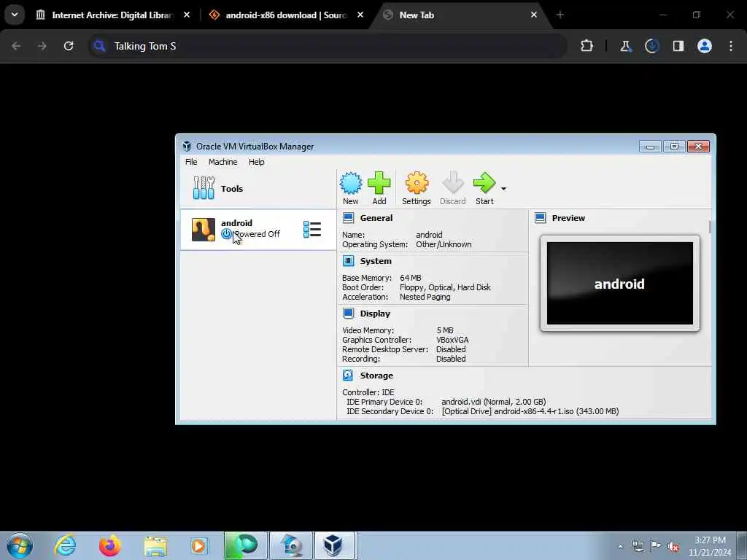Viewport: 747px width, 560px height.
Task: Open the android machine tools list menu icon
Action: 312,230
